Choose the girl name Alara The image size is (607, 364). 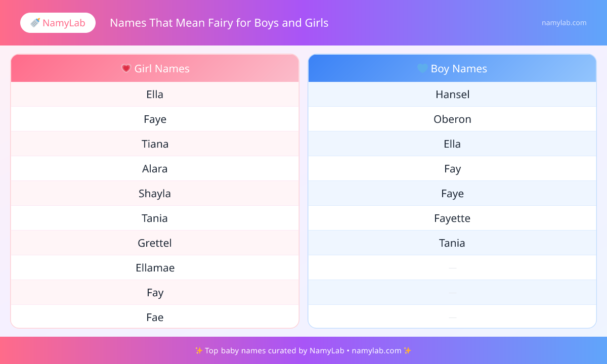pyautogui.click(x=155, y=169)
